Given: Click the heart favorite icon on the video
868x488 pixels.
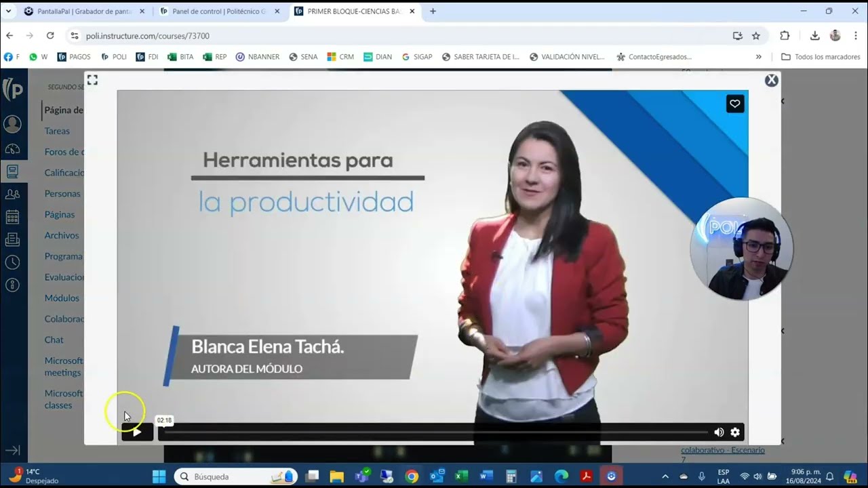Looking at the screenshot, I should click(735, 104).
